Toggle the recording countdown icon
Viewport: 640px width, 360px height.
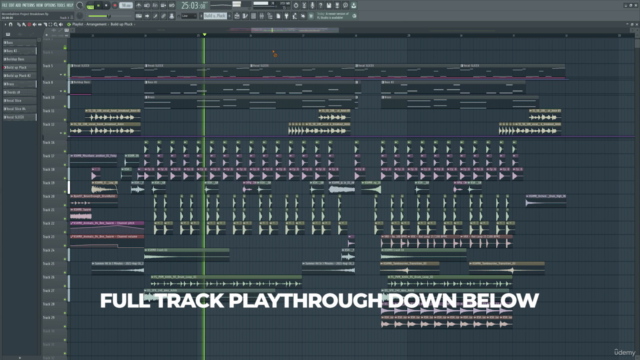155,5
